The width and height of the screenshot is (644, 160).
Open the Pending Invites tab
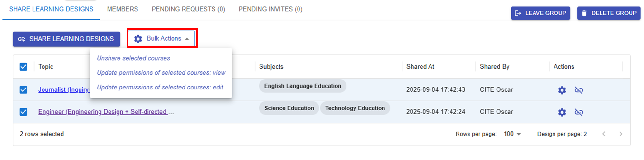pyautogui.click(x=270, y=9)
